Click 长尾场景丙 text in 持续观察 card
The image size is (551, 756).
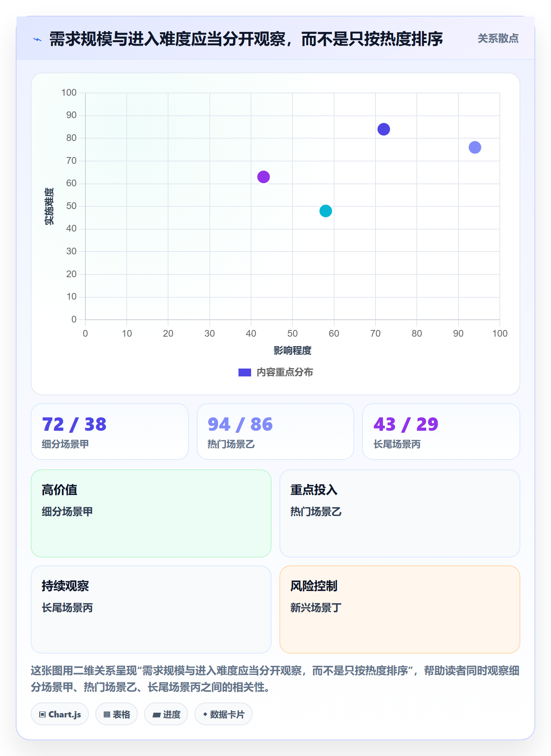point(67,608)
